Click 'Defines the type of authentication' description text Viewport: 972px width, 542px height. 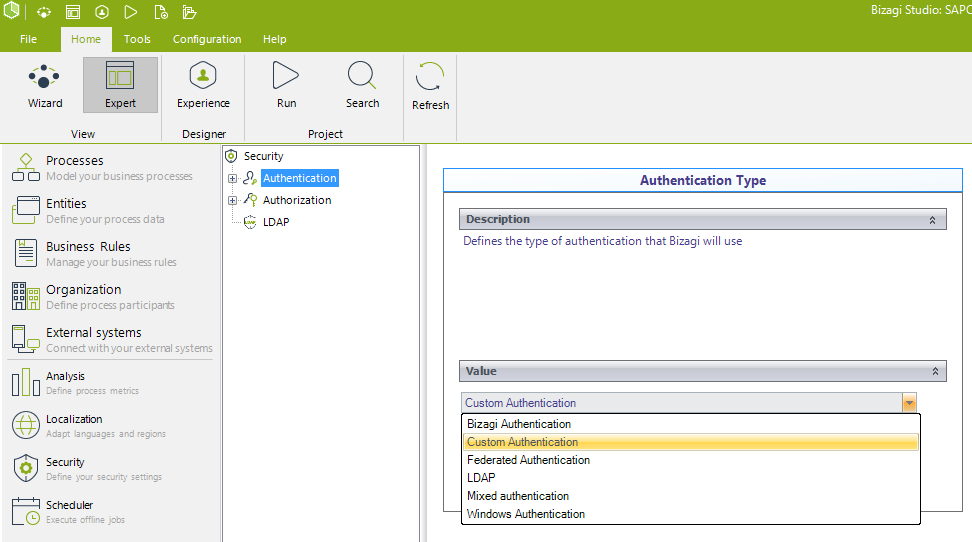[x=602, y=241]
